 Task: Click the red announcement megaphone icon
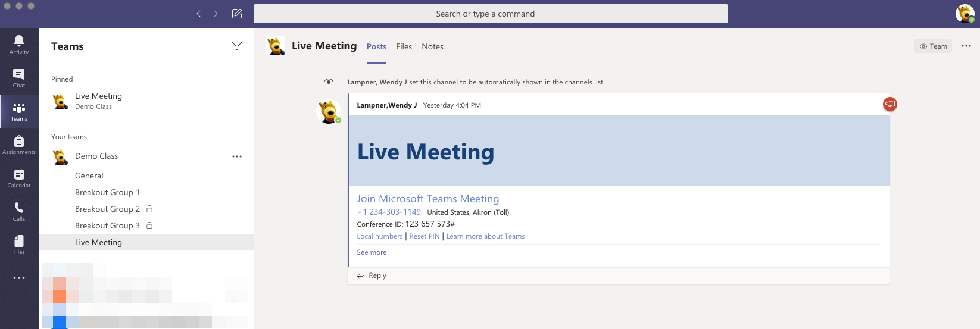(x=890, y=104)
